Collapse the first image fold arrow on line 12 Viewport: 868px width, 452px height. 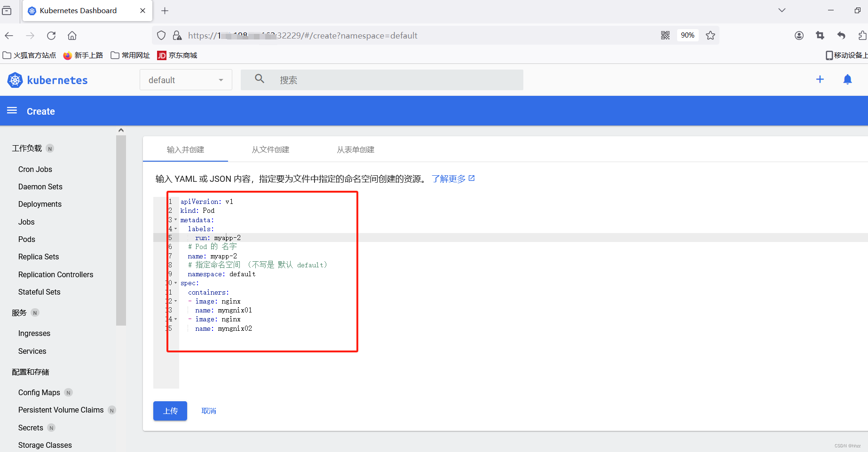tap(176, 301)
